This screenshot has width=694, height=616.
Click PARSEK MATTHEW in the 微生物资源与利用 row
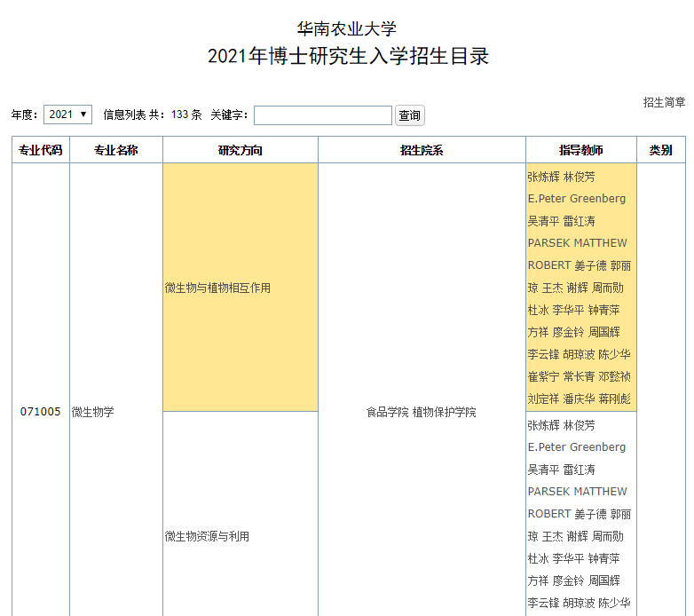[577, 492]
